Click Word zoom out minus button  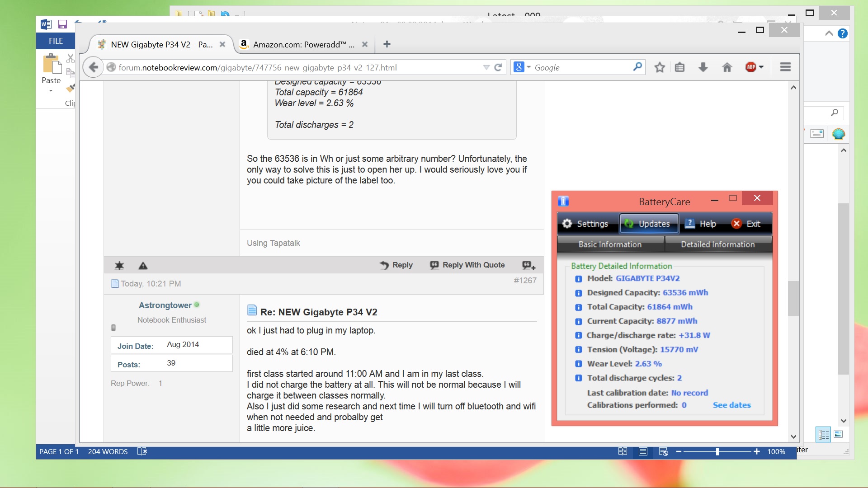tap(679, 451)
